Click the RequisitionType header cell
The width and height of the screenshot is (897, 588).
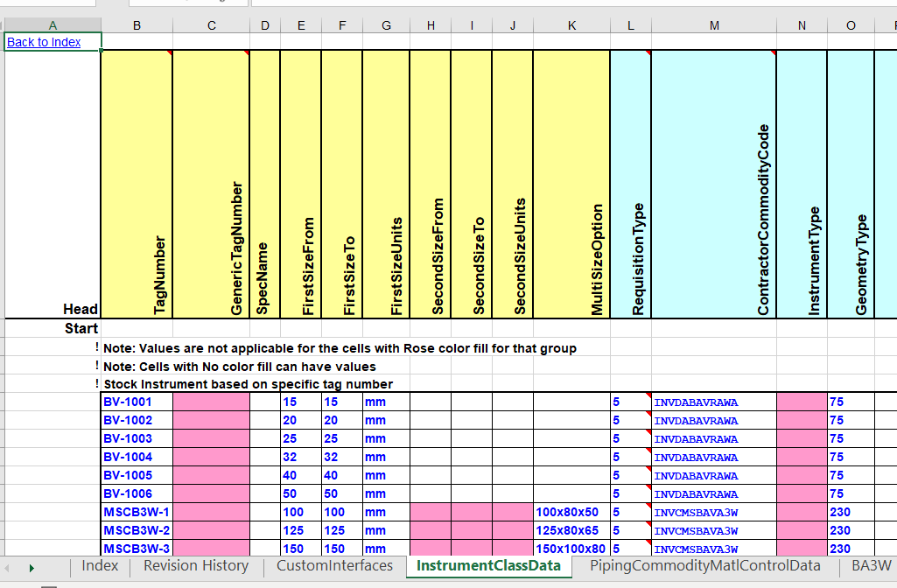tap(630, 184)
